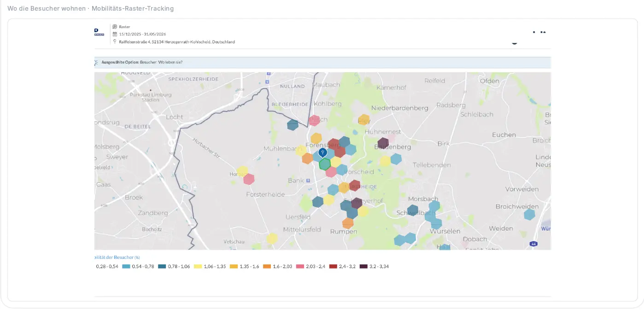Click the light blue hexagon below Broichweiden
The height and width of the screenshot is (334, 644).
(529, 214)
